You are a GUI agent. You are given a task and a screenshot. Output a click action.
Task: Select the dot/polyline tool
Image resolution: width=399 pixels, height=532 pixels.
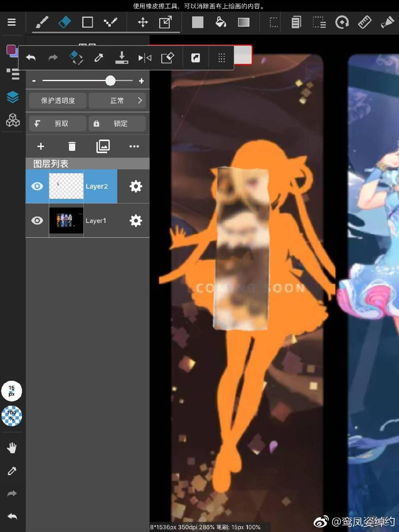coord(111,22)
